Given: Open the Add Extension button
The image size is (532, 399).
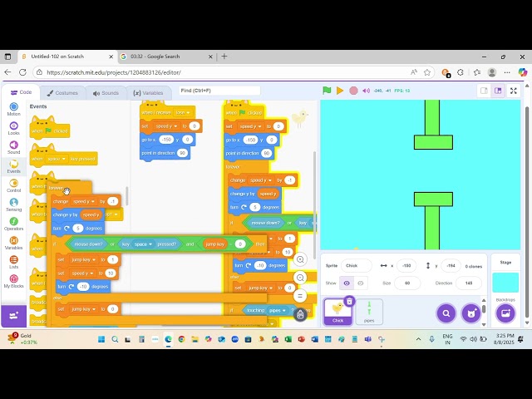Looking at the screenshot, I should pos(13,316).
